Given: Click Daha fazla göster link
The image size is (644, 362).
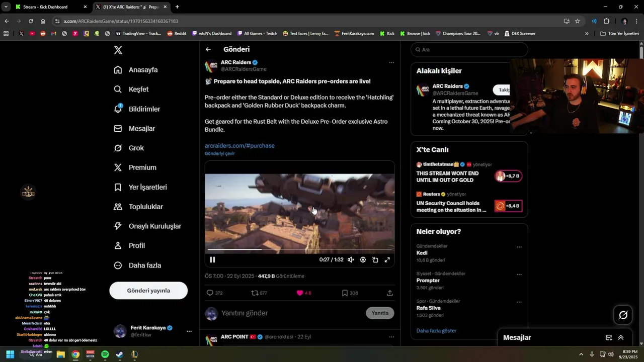Looking at the screenshot, I should [436, 331].
